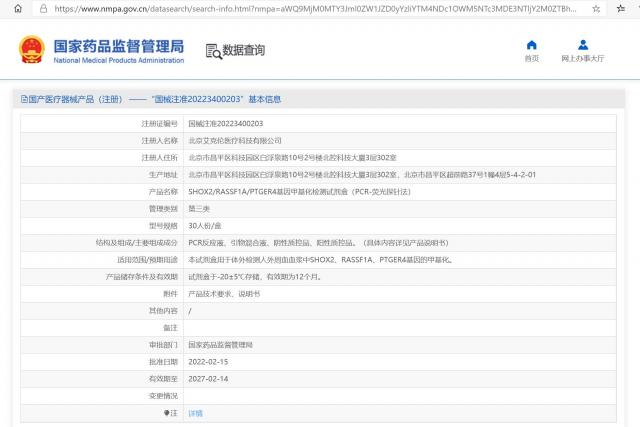Click approval date 2022-02-15

coord(208,362)
